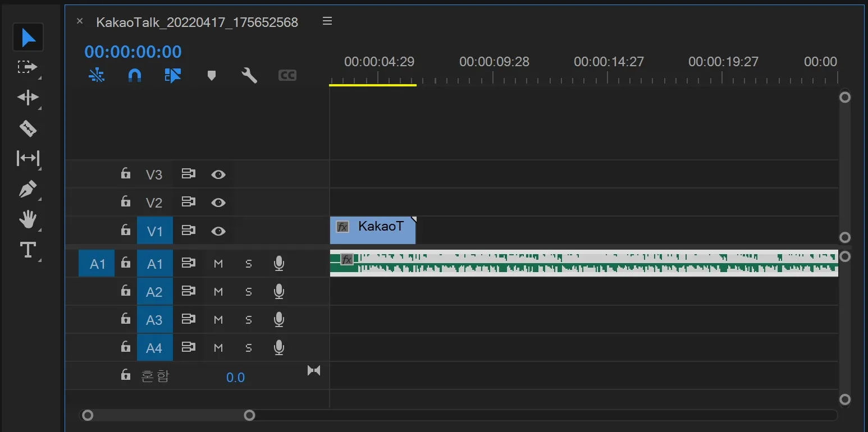The image size is (868, 432).
Task: Enable voice-over record on A2
Action: coord(279,291)
